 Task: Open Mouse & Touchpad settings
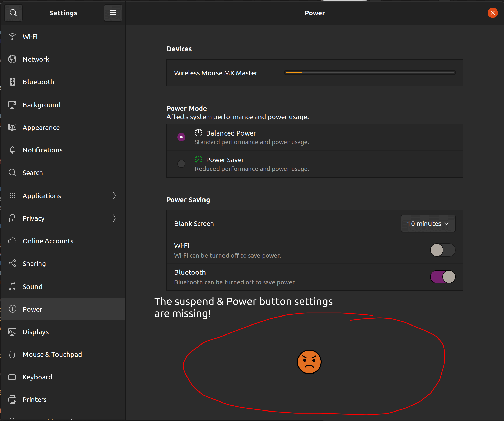click(52, 354)
